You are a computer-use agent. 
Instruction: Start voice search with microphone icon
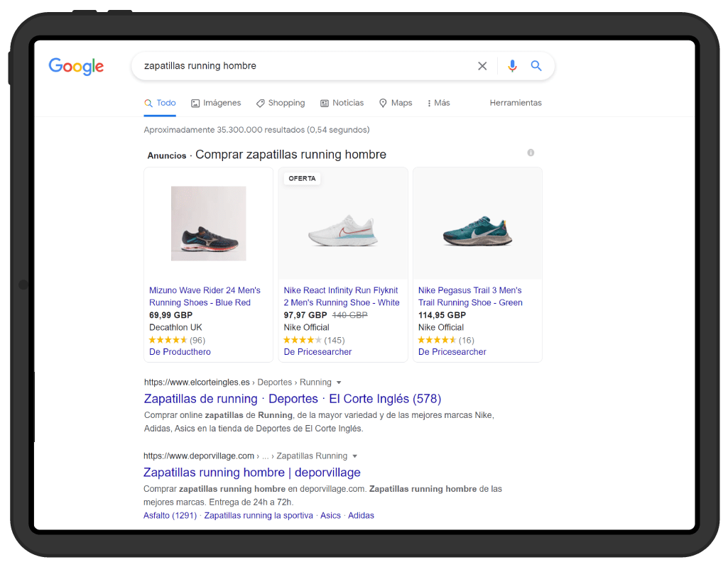(x=512, y=66)
